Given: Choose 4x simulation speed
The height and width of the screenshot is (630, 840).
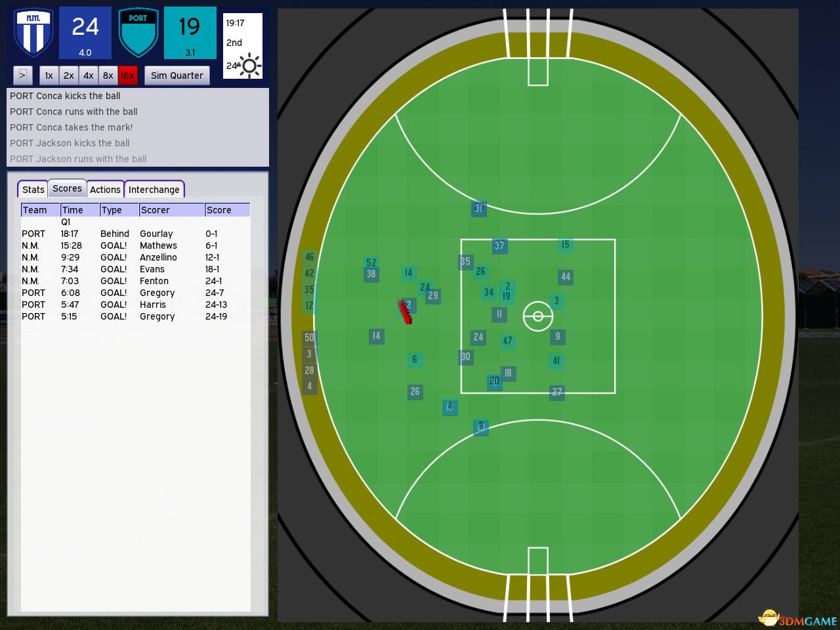Looking at the screenshot, I should click(88, 75).
